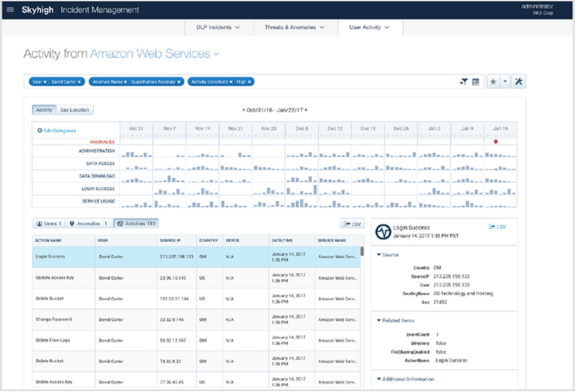Collapse the Additional Information section
Screen dimensions: 575x392
click(x=405, y=379)
